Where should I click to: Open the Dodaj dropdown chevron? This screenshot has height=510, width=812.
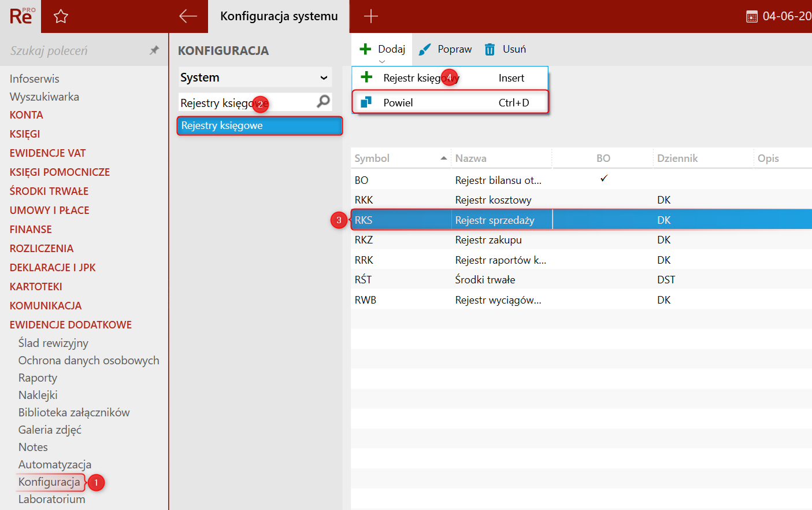pos(382,61)
